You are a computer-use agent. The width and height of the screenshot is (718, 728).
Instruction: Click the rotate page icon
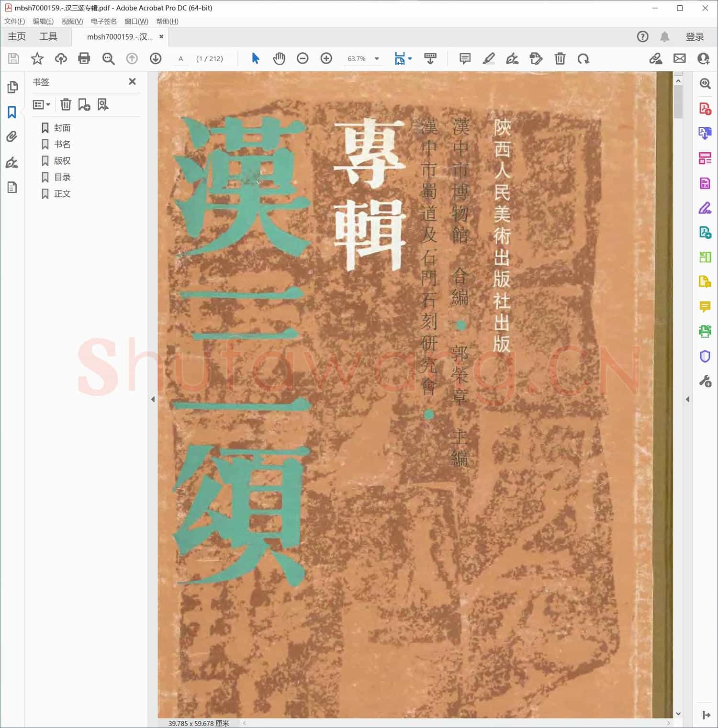583,58
